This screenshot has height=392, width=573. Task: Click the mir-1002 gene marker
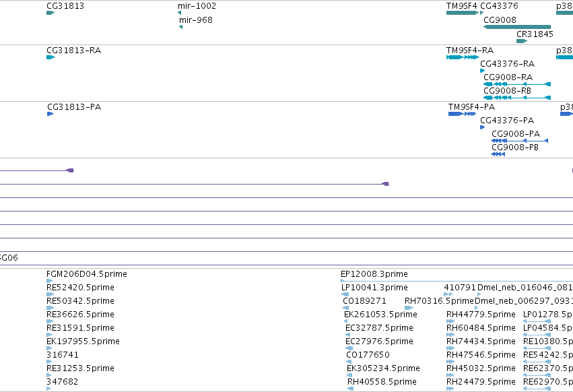179,13
